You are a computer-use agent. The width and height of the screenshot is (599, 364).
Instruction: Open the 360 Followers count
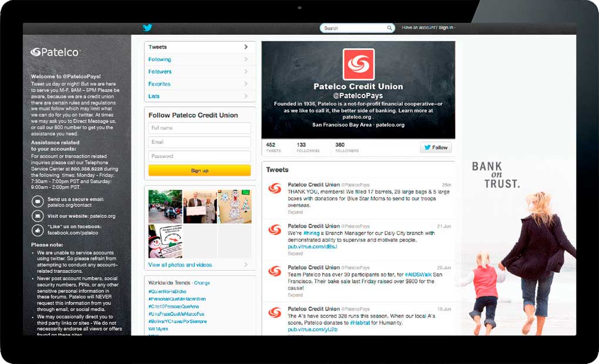(x=347, y=147)
